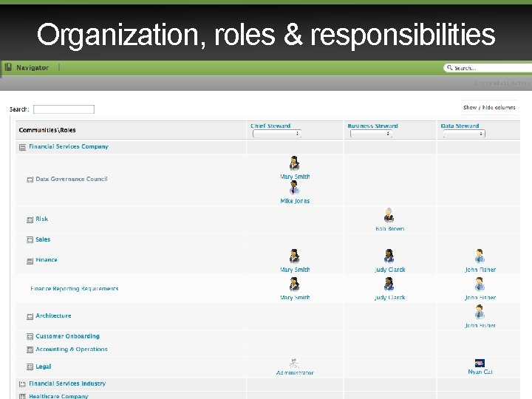Click Judy Clarck avatar in Finance Reporting Requirements row
Viewport: 532px width, 399px height.
click(389, 284)
